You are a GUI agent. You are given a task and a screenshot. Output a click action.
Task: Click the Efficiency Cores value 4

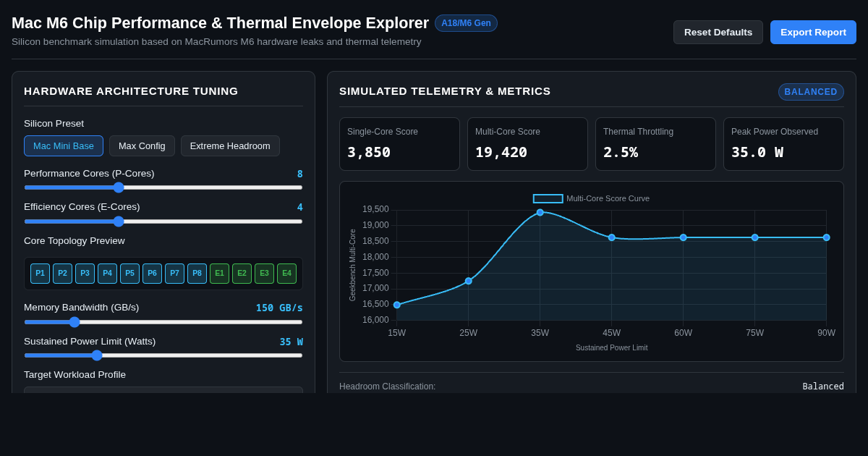[x=299, y=207]
